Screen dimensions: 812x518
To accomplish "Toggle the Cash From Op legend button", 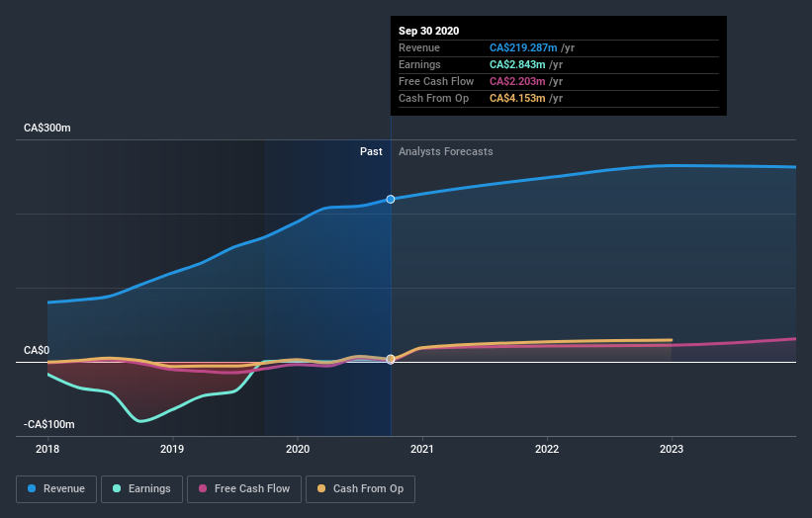I will pyautogui.click(x=360, y=489).
